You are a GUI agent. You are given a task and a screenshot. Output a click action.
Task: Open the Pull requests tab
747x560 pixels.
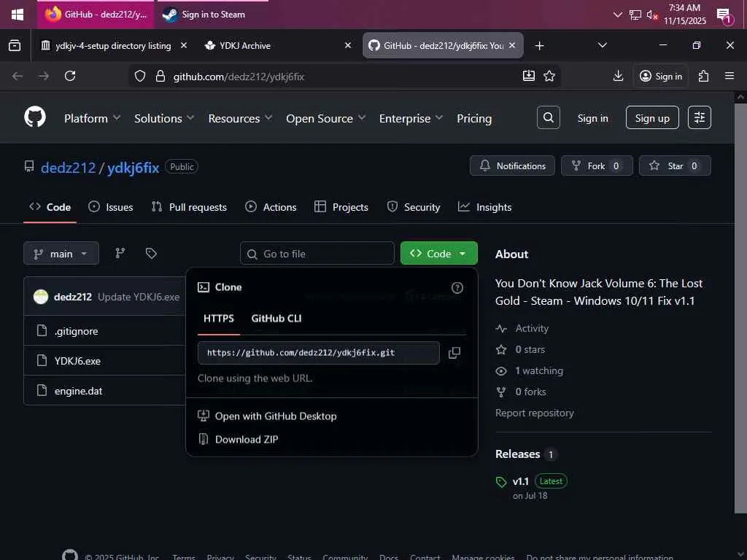click(x=189, y=207)
